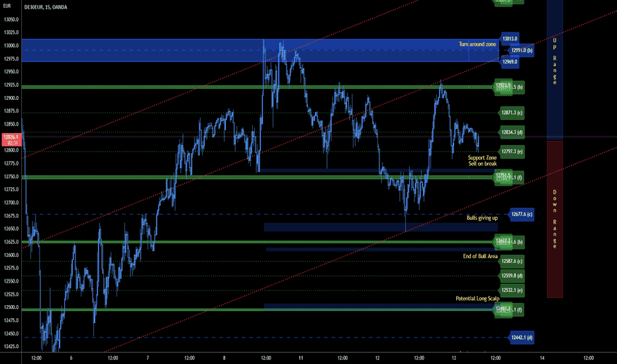
Task: Select the 12587.6 (c) green level tag
Action: [512, 261]
